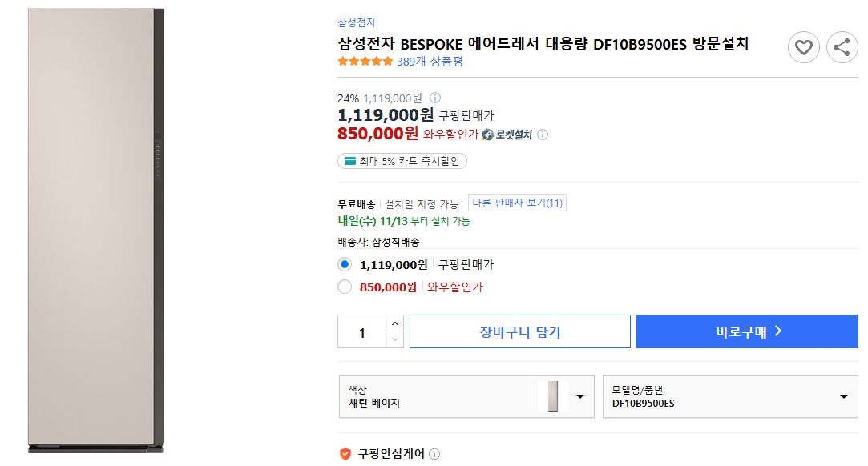Click the 로켓설치 rocket badge icon
Viewport: 868px width, 466px height.
point(487,135)
